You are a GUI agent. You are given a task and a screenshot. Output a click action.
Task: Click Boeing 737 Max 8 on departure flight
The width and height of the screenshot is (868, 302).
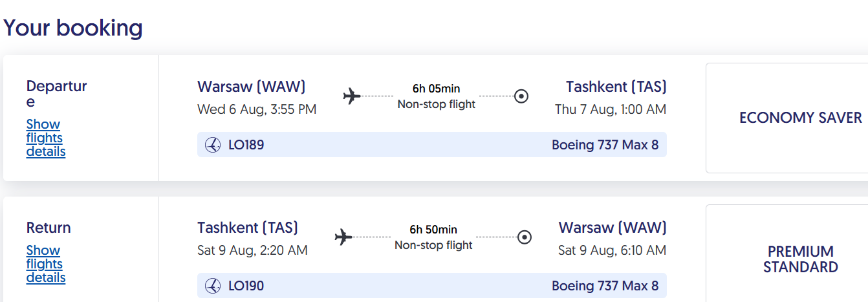[x=605, y=145]
